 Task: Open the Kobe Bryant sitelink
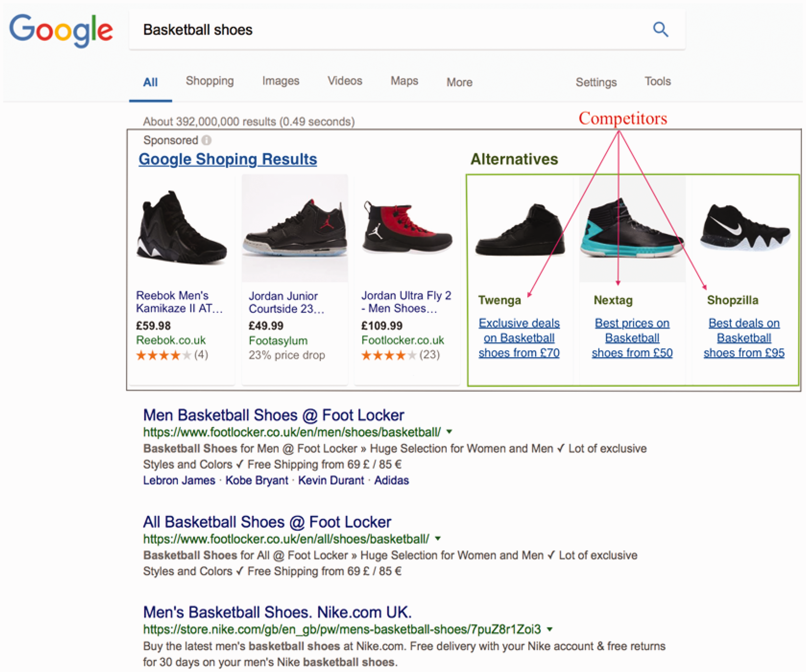[x=256, y=480]
